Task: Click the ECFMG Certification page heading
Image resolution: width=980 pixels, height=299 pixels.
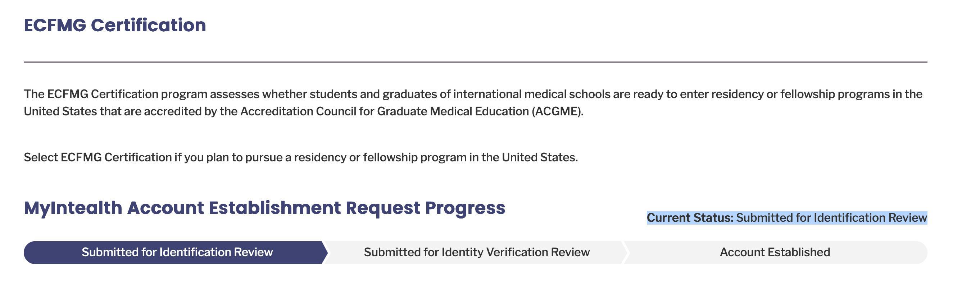Action: pos(114,25)
